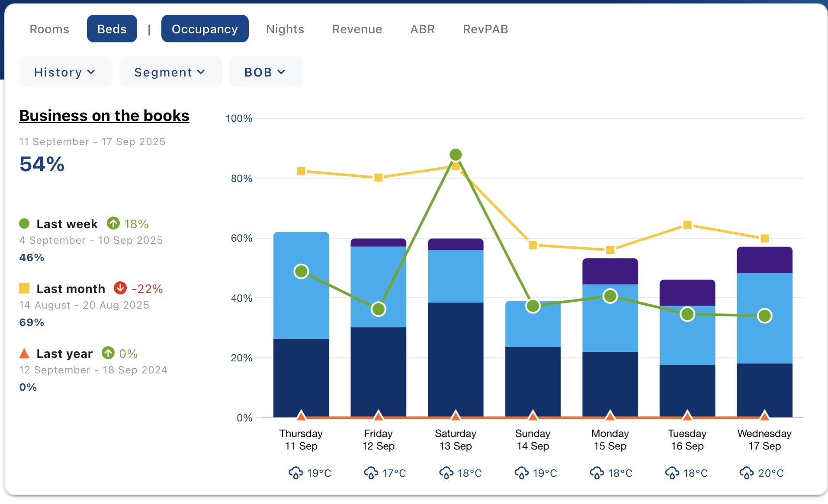
Task: Toggle the Last week series label
Action: (67, 224)
